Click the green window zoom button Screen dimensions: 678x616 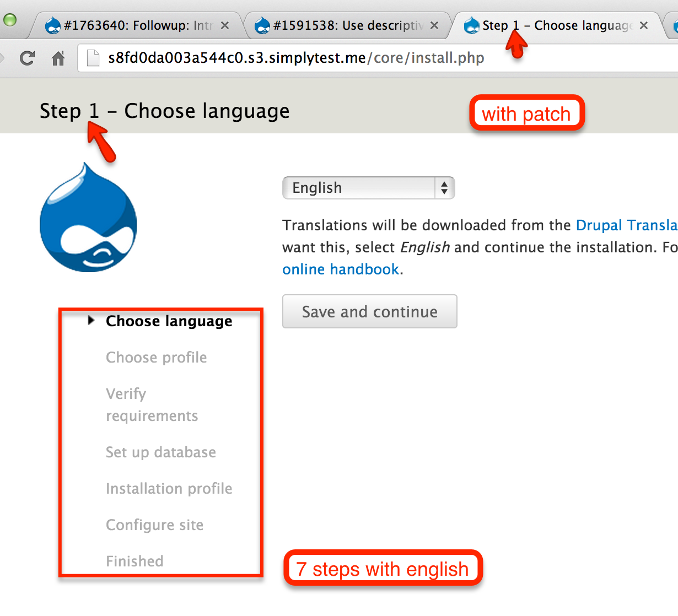[10, 20]
